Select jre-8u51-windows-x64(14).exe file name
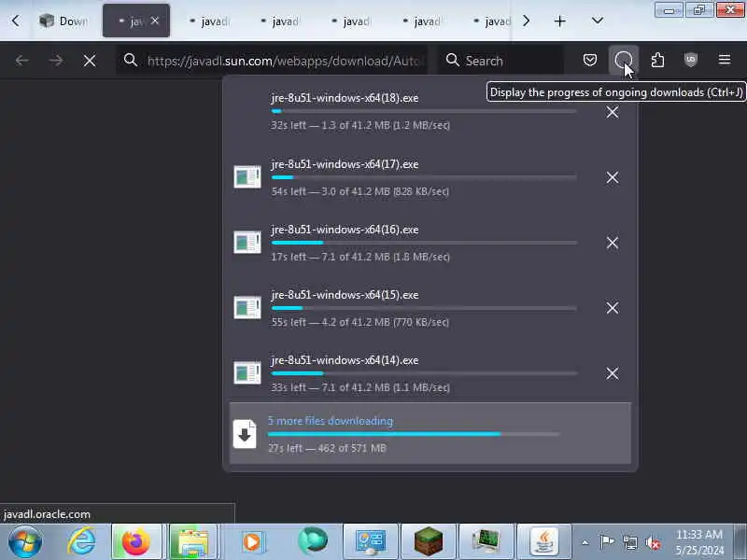 click(345, 360)
